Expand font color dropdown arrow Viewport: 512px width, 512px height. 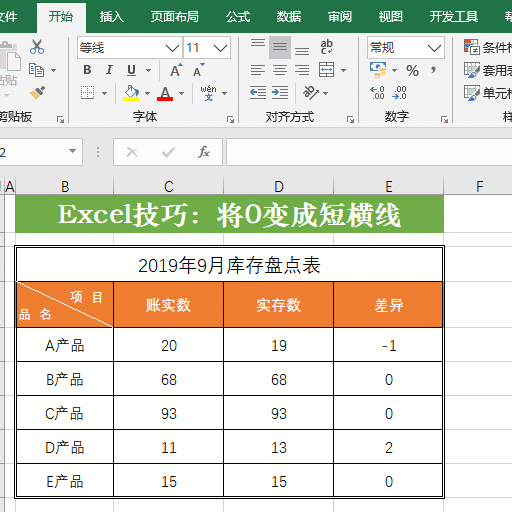pyautogui.click(x=181, y=93)
